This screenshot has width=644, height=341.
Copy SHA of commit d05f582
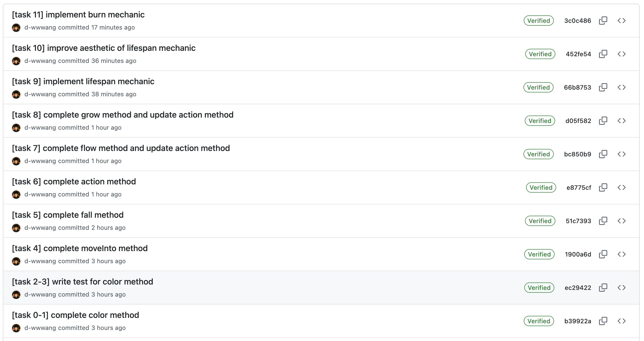(x=603, y=120)
